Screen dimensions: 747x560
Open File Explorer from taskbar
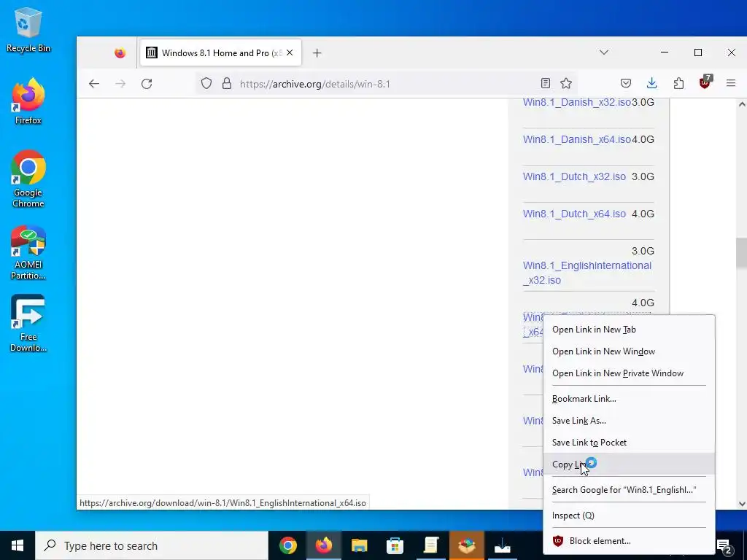pyautogui.click(x=359, y=545)
